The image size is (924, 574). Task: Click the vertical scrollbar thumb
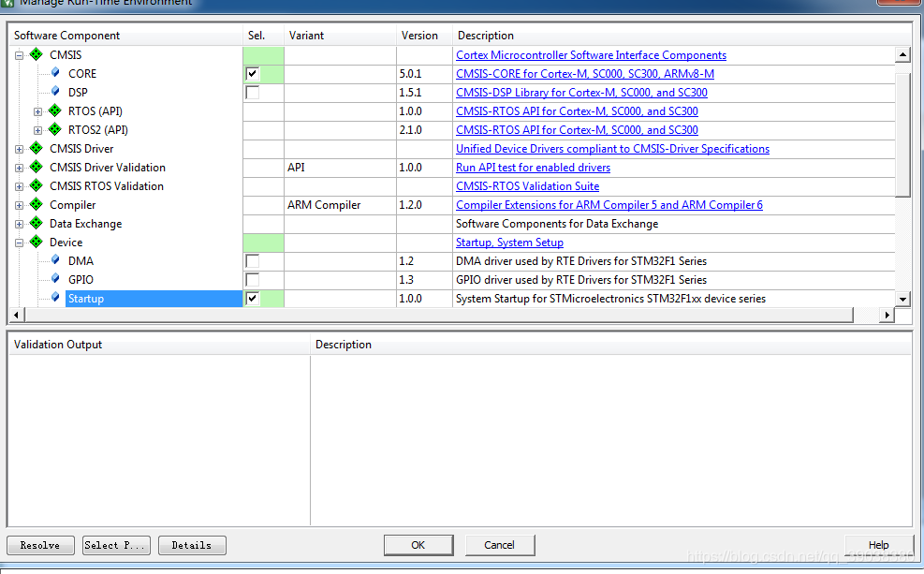[902, 135]
